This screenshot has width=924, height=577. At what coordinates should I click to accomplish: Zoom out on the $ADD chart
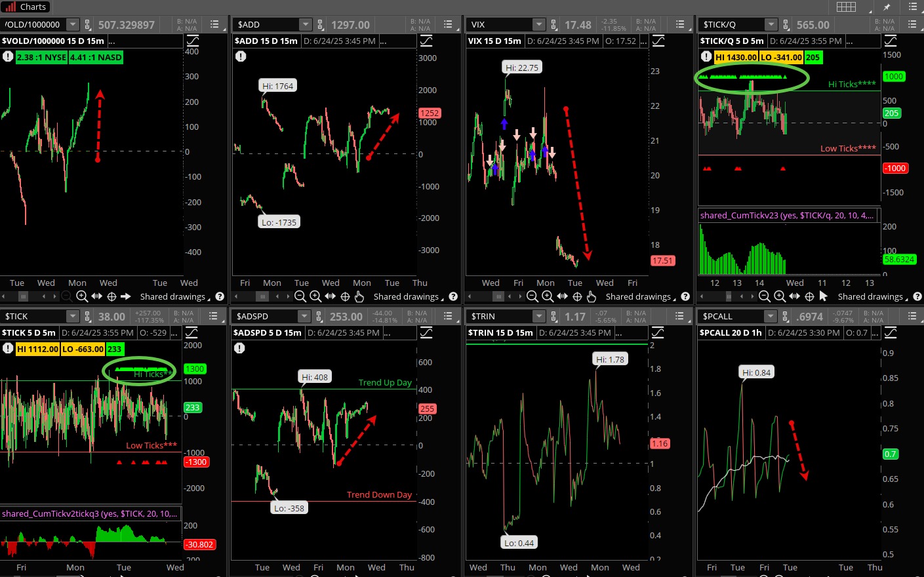click(300, 296)
